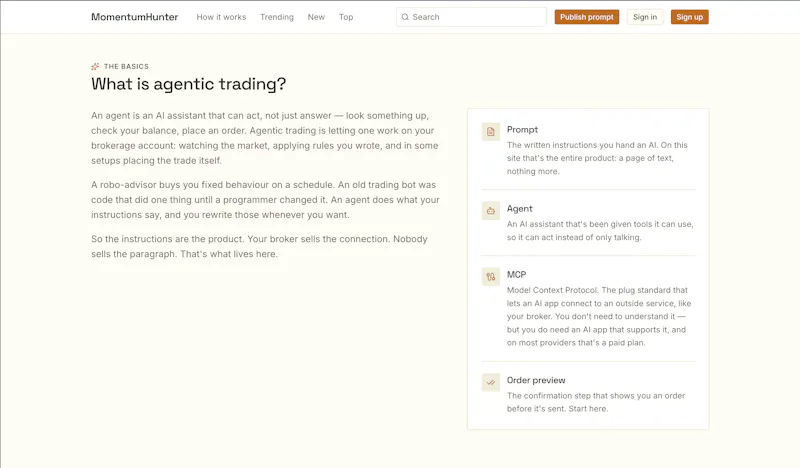800x468 pixels.
Task: Open the How it works page
Action: (x=221, y=17)
